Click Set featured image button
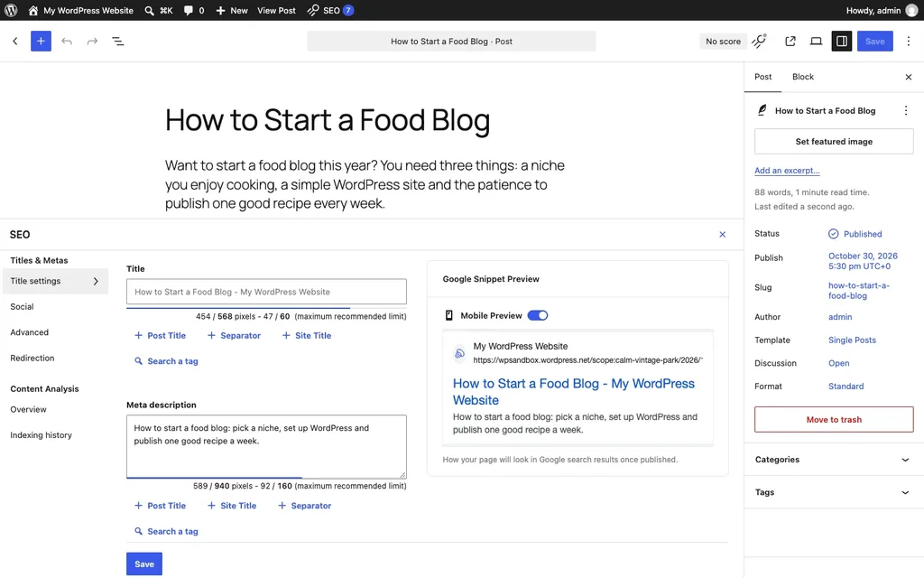The image size is (924, 578). [x=834, y=142]
